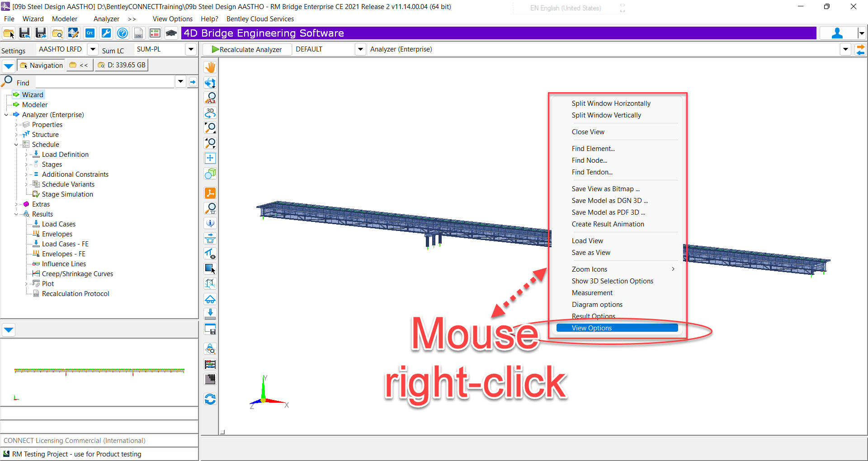Click the blue info bubble icon
Screen dimensions: 868x461
210,223
